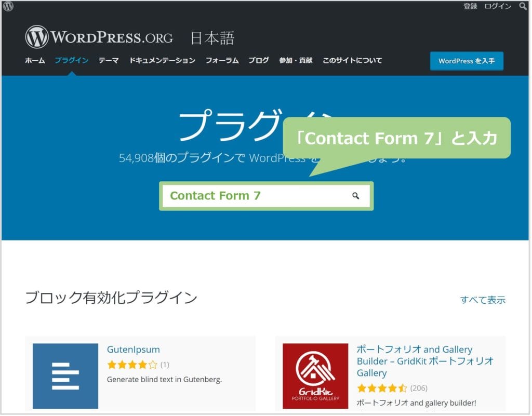This screenshot has width=532, height=416.
Task: Submit plugin search with magnifier icon
Action: coord(355,196)
